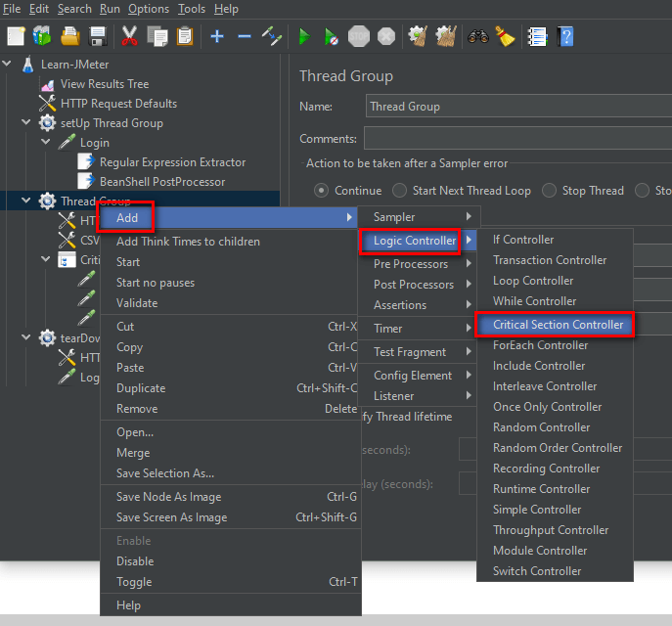Click the Open file toolbar icon

[69, 36]
